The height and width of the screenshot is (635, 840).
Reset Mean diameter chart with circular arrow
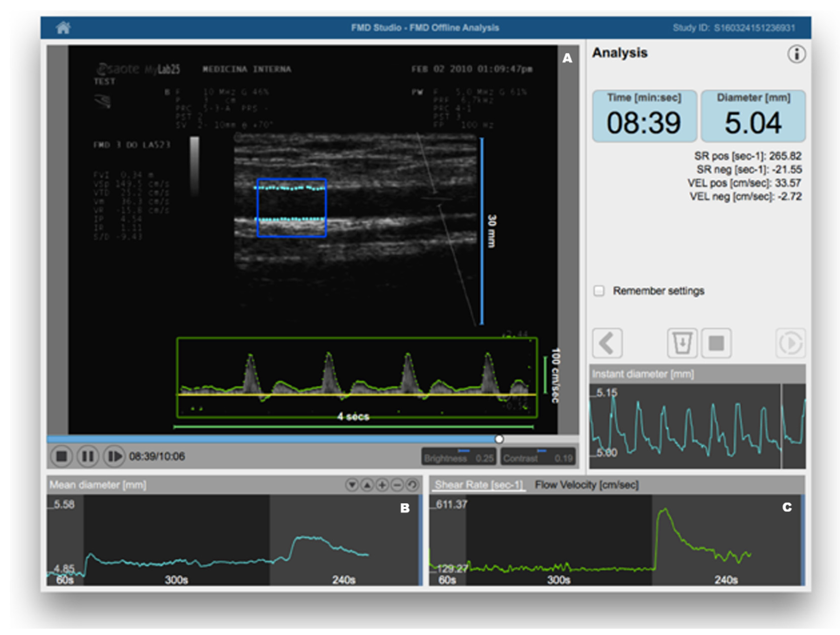coord(412,485)
